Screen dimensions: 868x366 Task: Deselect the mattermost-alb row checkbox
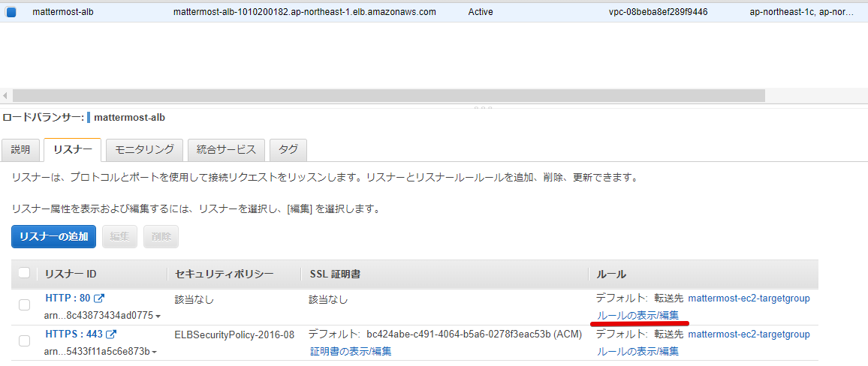click(11, 11)
